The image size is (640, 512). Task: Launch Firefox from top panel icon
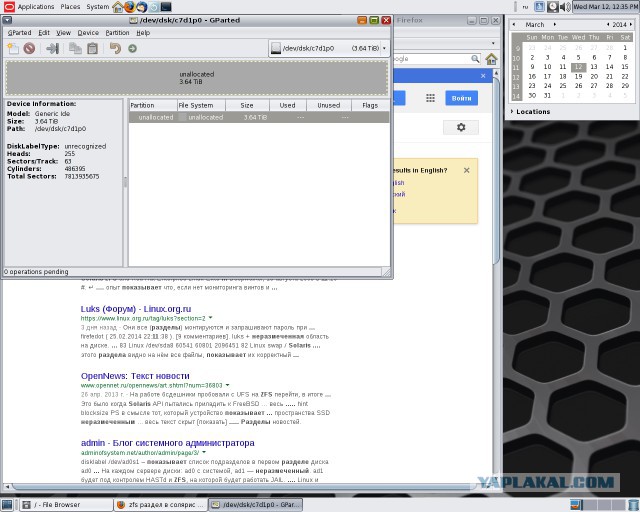click(130, 7)
